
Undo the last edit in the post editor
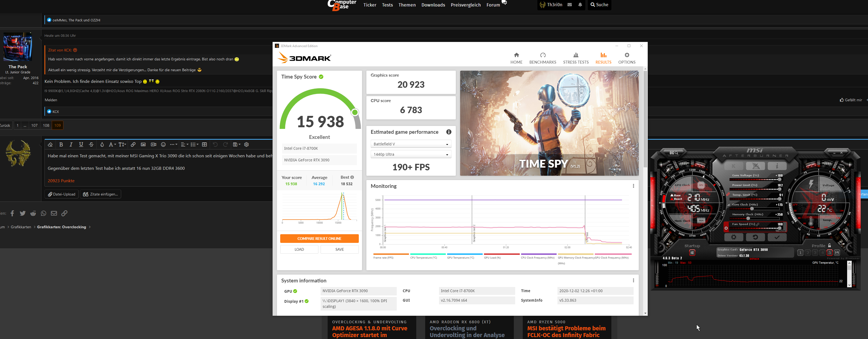tap(215, 144)
